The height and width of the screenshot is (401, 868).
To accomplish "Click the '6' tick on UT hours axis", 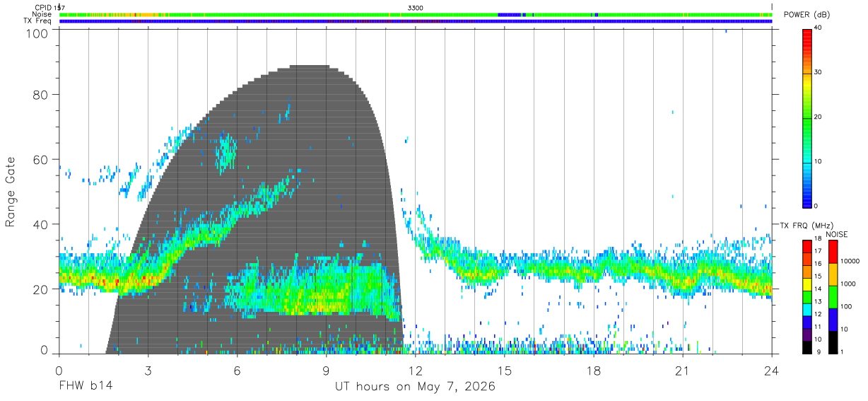I will click(237, 370).
